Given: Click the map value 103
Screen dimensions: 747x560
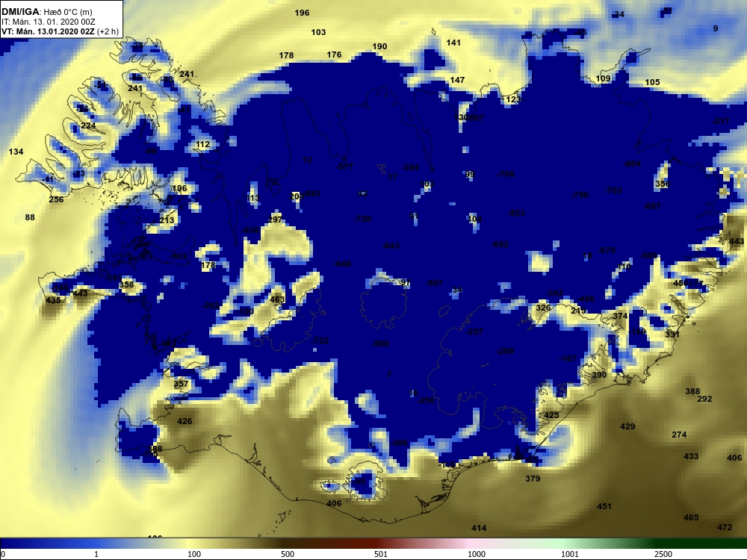Looking at the screenshot, I should pyautogui.click(x=318, y=32).
